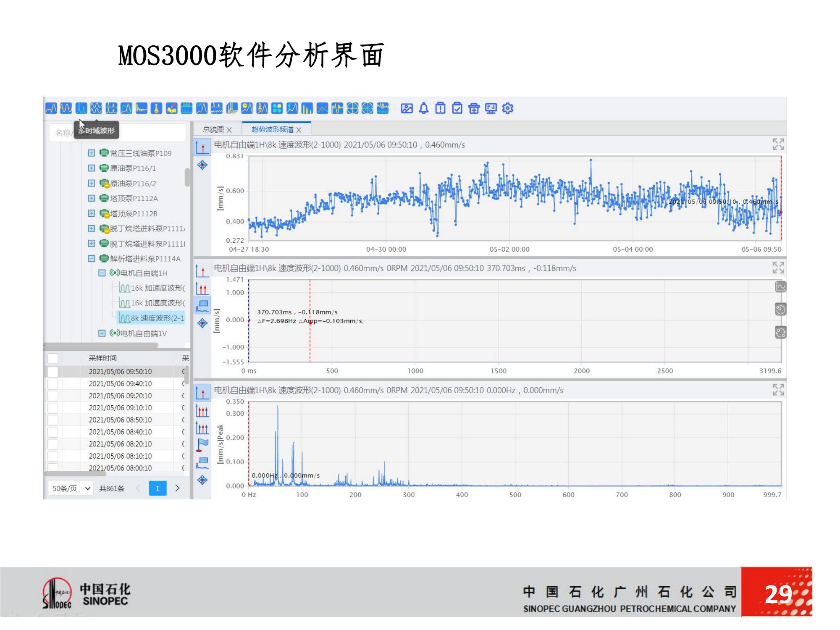840x630 pixels.
Task: Expand the 原油泵P116/1 tree node
Action: coord(91,168)
